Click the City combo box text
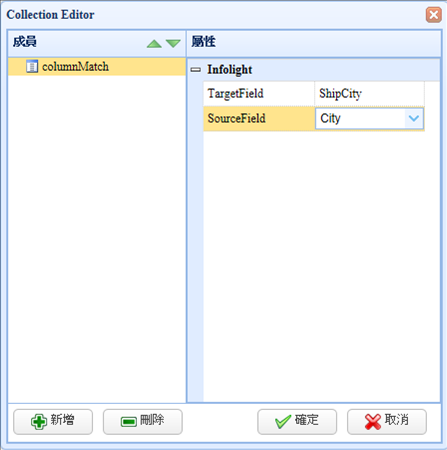Screen dimensions: 447x450 click(x=330, y=118)
